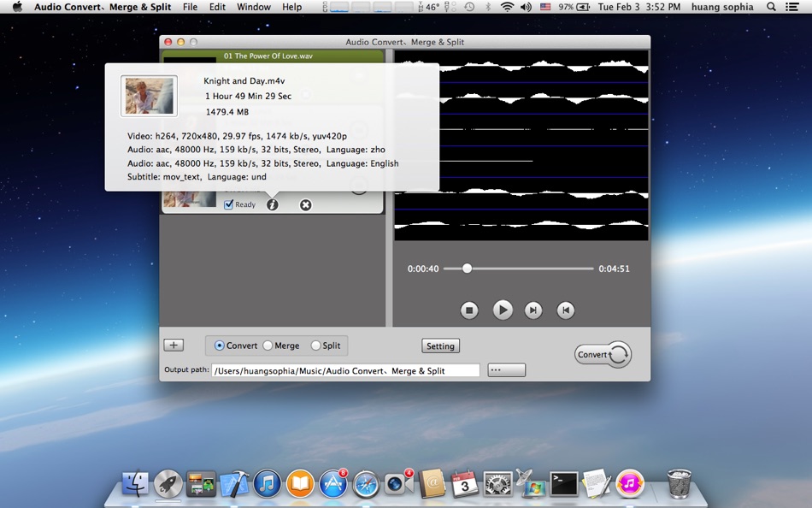Open the camera app in Dock
The image size is (812, 508).
[399, 484]
